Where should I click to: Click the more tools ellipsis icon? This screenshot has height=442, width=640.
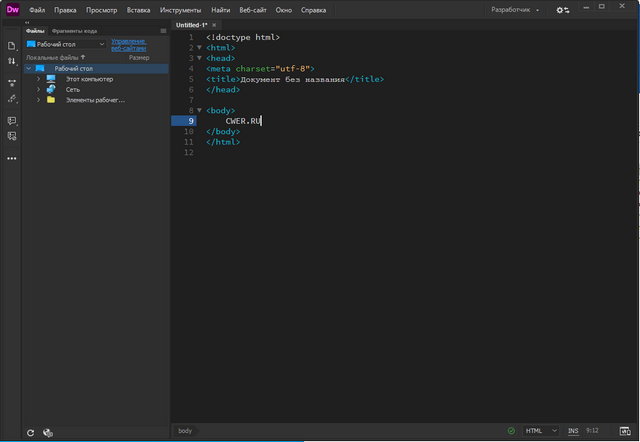click(x=12, y=158)
